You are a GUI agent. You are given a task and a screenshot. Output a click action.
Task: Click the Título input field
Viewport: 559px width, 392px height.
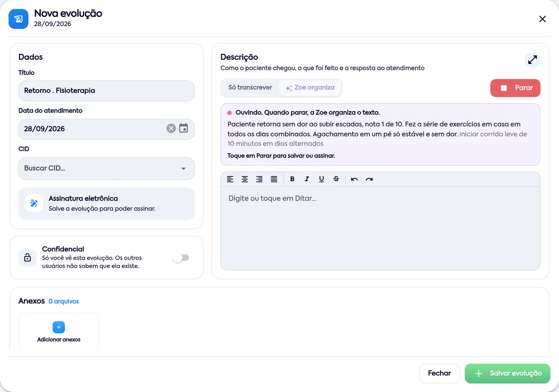coord(106,91)
